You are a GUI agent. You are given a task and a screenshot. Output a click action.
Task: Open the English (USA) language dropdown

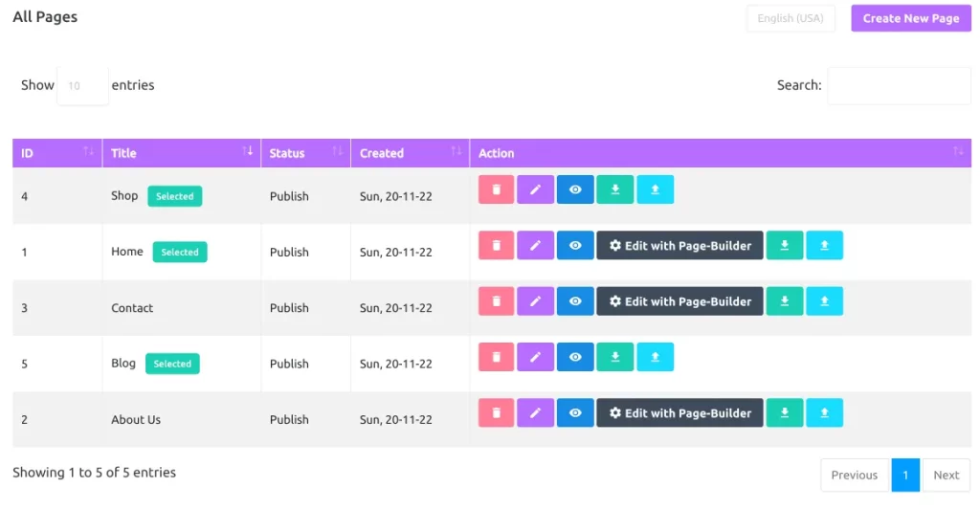tap(791, 18)
